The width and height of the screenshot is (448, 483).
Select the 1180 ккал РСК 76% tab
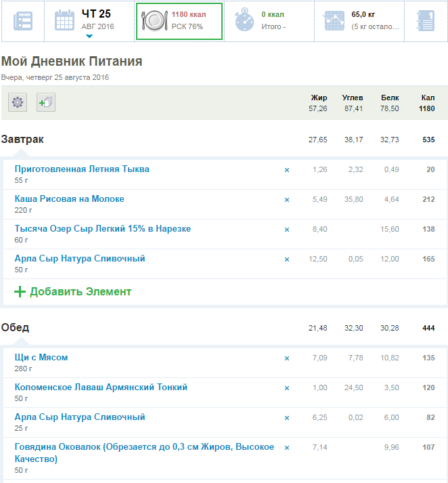tap(179, 21)
